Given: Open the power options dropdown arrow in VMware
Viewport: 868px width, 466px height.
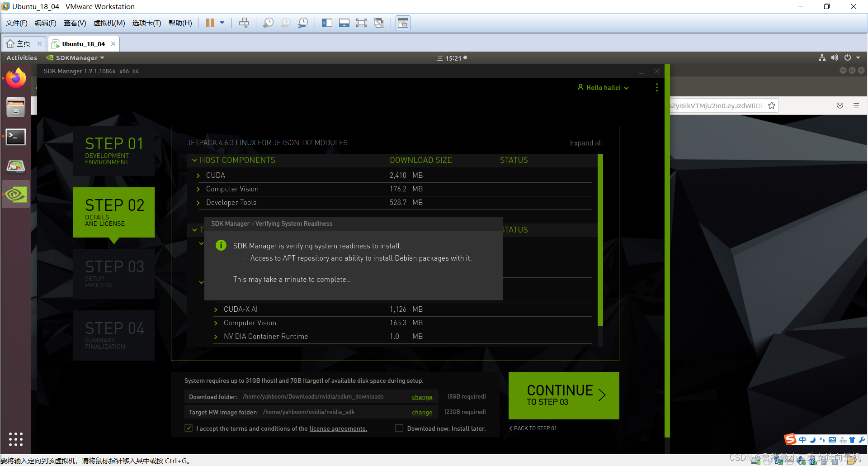Looking at the screenshot, I should click(x=222, y=23).
